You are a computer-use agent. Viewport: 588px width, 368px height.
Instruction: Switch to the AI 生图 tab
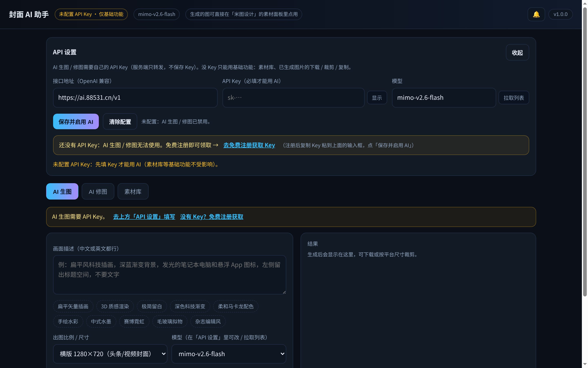pyautogui.click(x=62, y=192)
